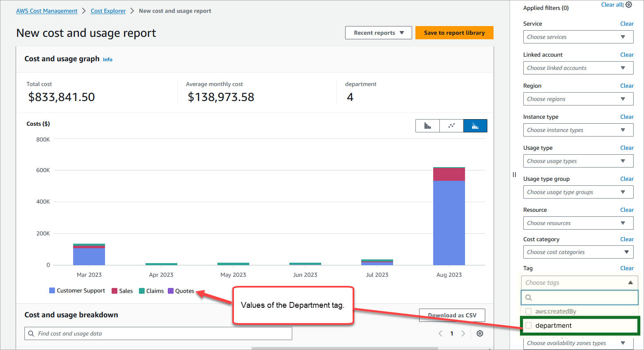Expand the Recent reports dropdown
Viewport: 644px width, 350px height.
[x=378, y=33]
